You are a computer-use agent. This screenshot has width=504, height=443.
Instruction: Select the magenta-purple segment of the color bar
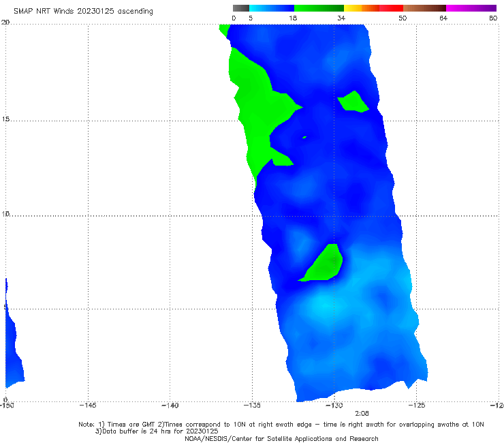471,8
